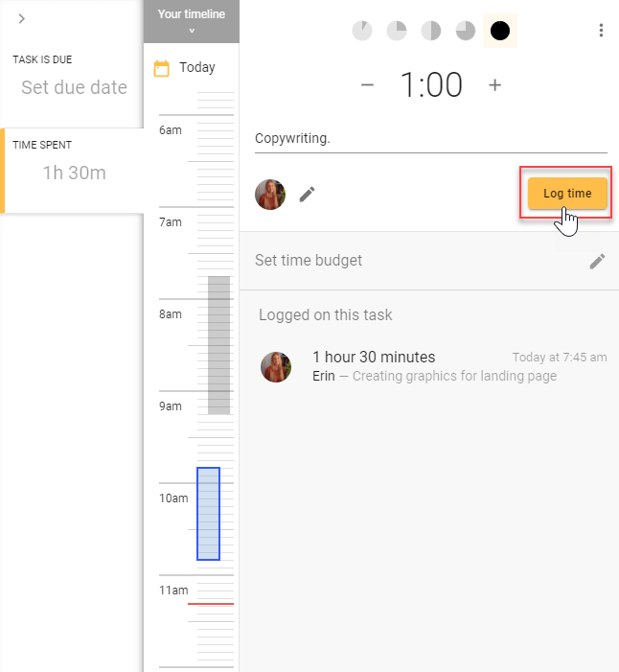
Task: Select the small-slice time preset icon
Action: pos(362,31)
